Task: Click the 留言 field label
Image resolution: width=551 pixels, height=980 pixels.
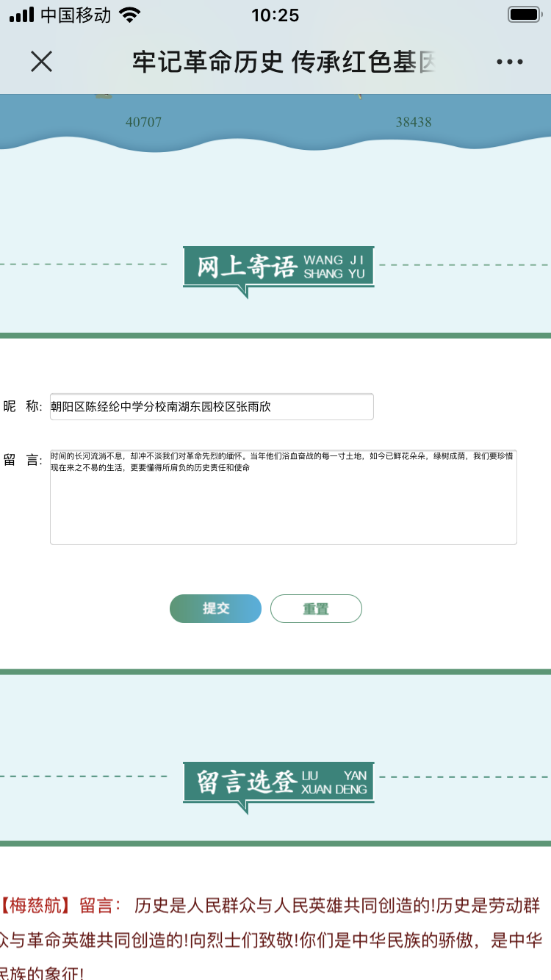Action: 23,461
